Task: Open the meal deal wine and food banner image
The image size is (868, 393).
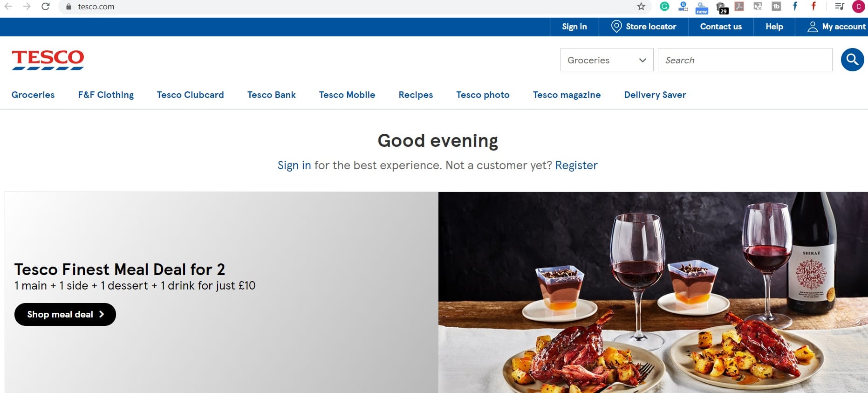Action: 653,292
